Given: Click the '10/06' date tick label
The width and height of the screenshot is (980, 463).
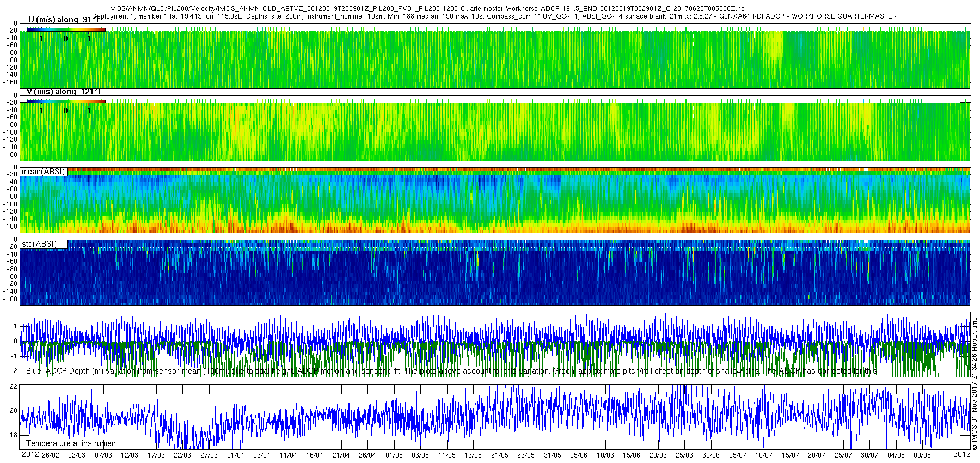Looking at the screenshot, I should [605, 455].
